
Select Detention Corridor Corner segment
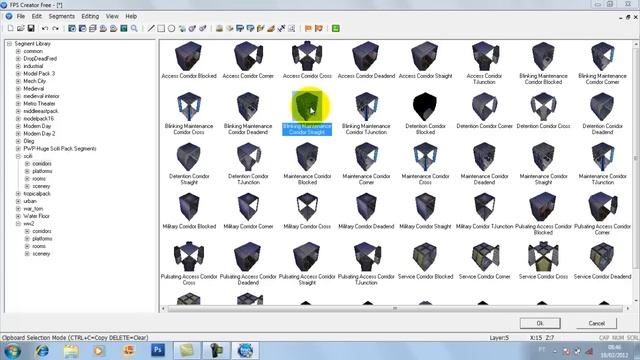tap(484, 110)
